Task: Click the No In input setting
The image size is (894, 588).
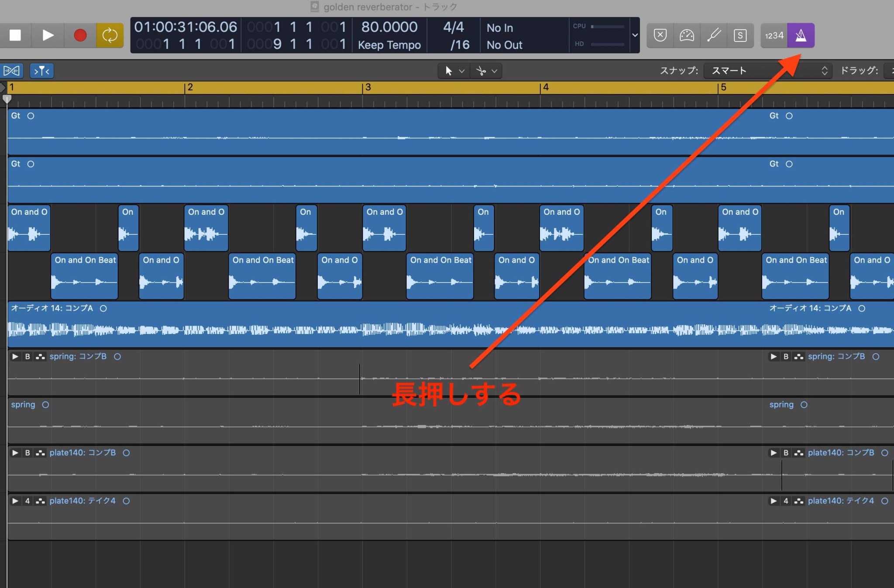Action: [x=500, y=28]
